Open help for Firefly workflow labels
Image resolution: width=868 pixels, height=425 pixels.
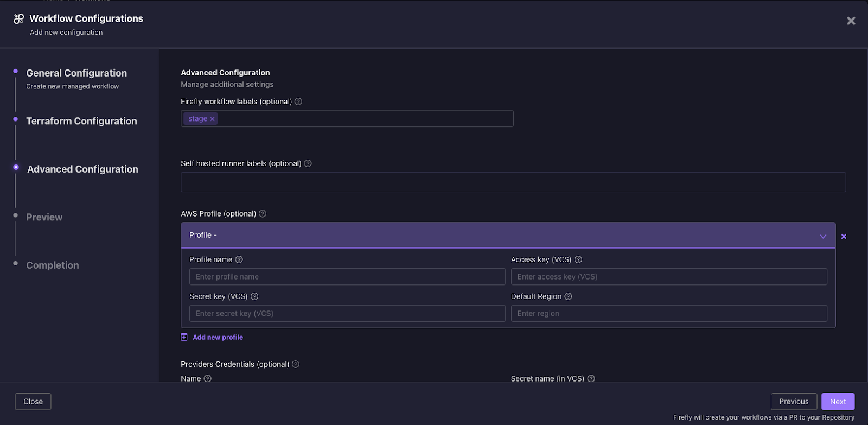298,102
